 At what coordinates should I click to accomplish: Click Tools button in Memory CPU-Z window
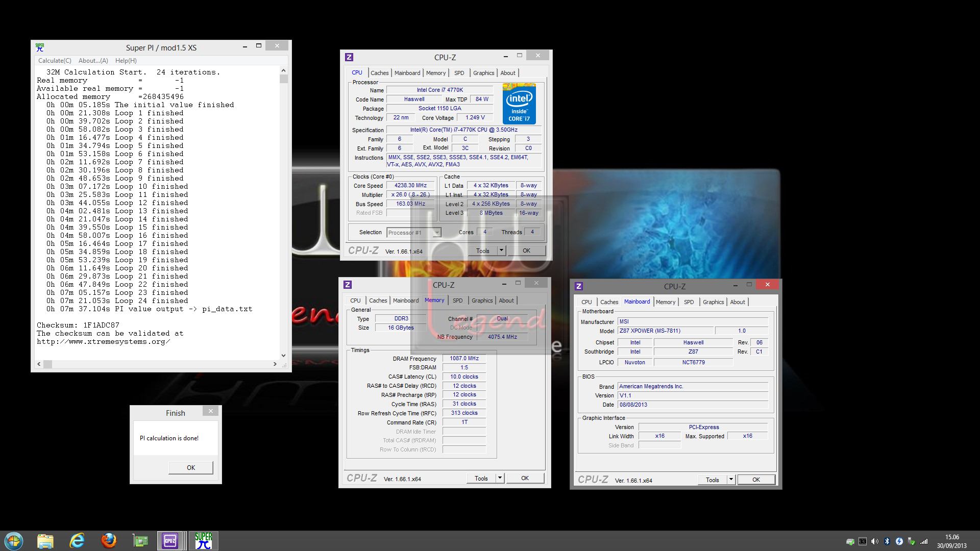pos(481,478)
